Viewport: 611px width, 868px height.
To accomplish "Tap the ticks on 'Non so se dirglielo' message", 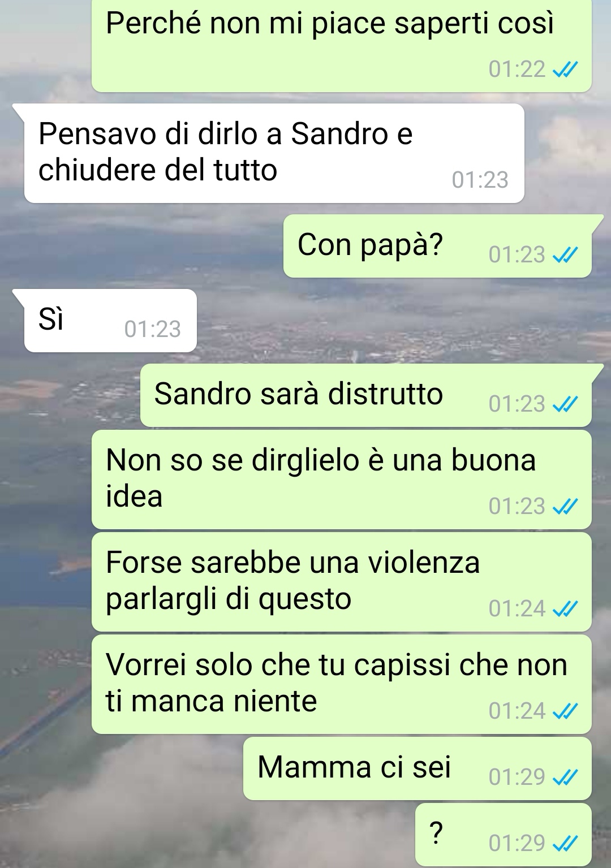I will (x=565, y=507).
